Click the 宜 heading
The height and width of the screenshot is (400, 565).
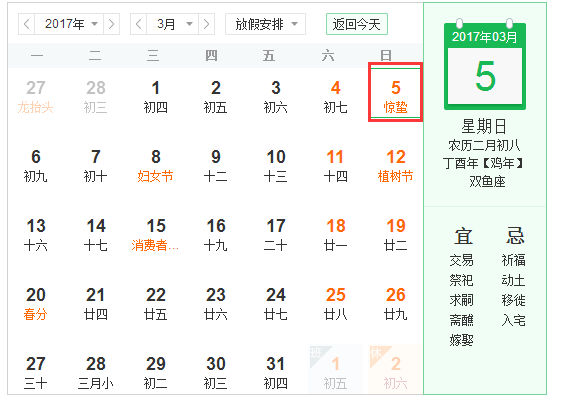(x=463, y=236)
